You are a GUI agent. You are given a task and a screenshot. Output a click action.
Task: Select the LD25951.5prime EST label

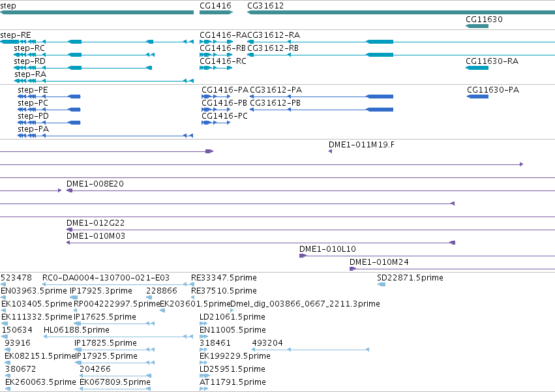(232, 370)
